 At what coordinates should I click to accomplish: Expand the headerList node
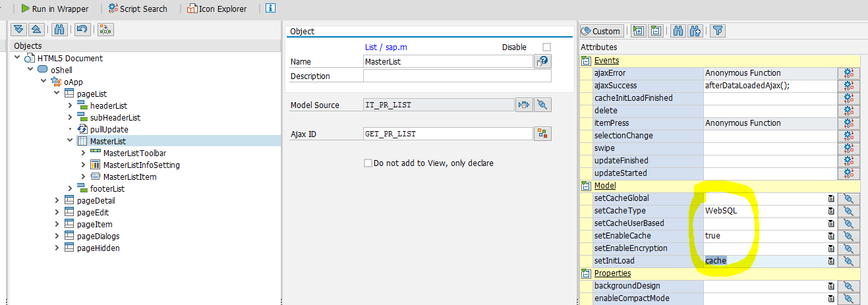[70, 105]
